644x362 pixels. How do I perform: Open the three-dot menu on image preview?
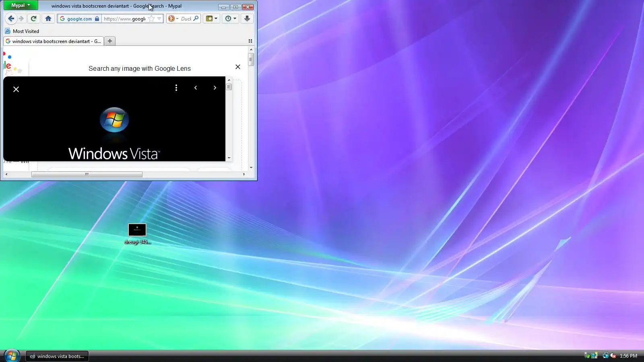pyautogui.click(x=176, y=88)
